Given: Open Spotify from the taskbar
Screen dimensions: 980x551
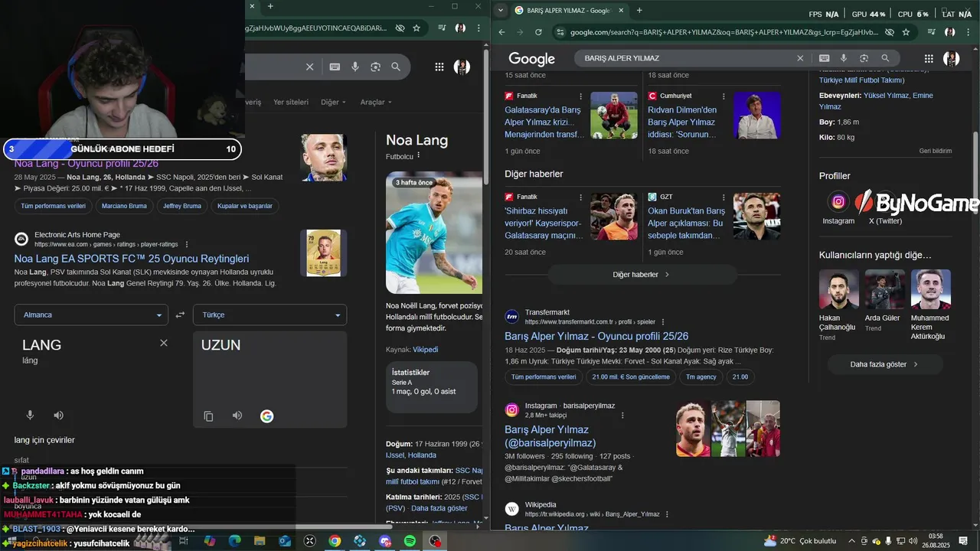Looking at the screenshot, I should pos(410,541).
